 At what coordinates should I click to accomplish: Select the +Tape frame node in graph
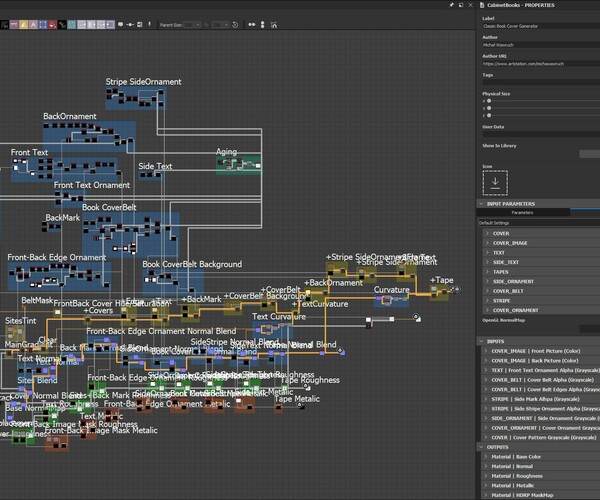click(x=439, y=293)
